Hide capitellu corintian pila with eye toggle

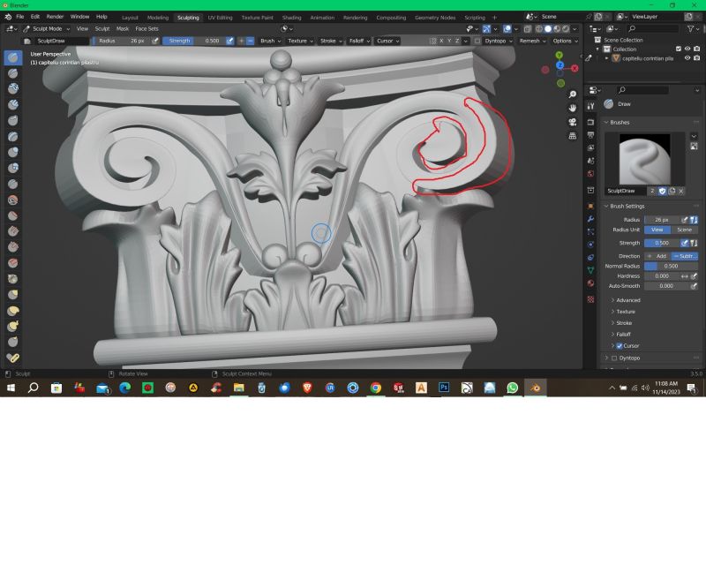click(687, 58)
